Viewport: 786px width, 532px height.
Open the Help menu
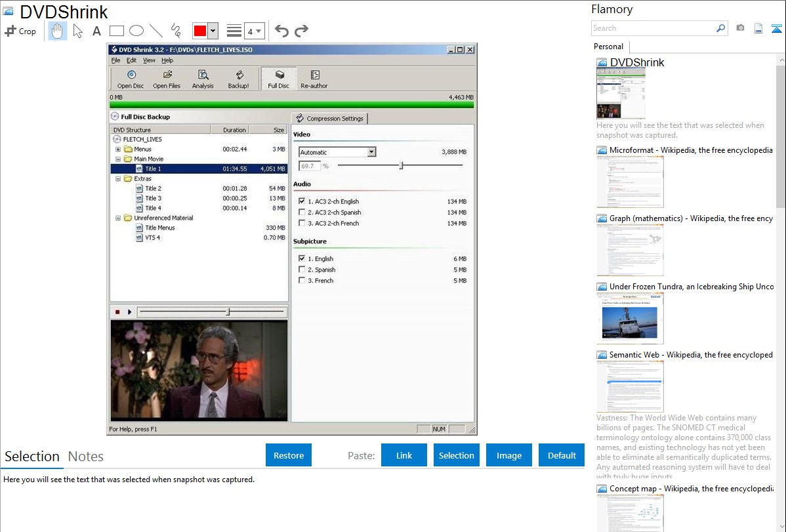click(x=167, y=60)
